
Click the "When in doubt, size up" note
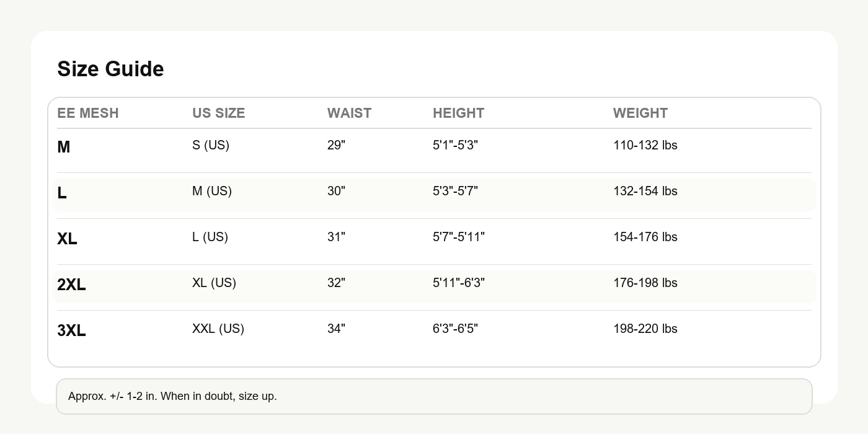[x=172, y=396]
